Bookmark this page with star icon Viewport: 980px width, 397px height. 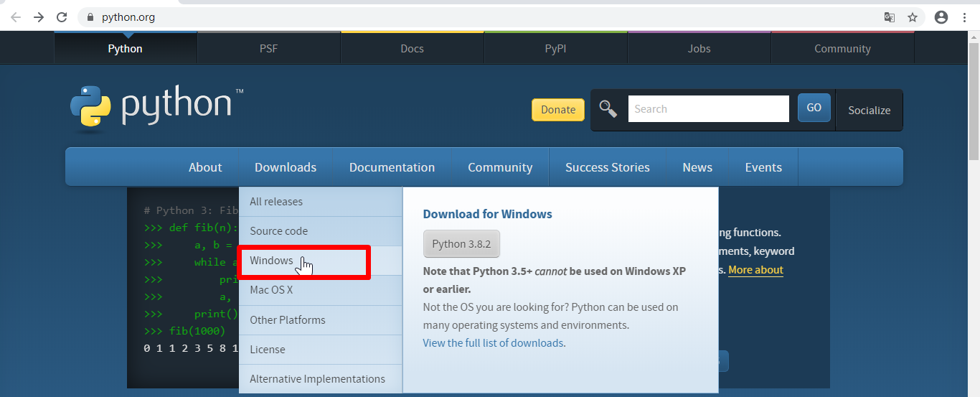pos(913,17)
